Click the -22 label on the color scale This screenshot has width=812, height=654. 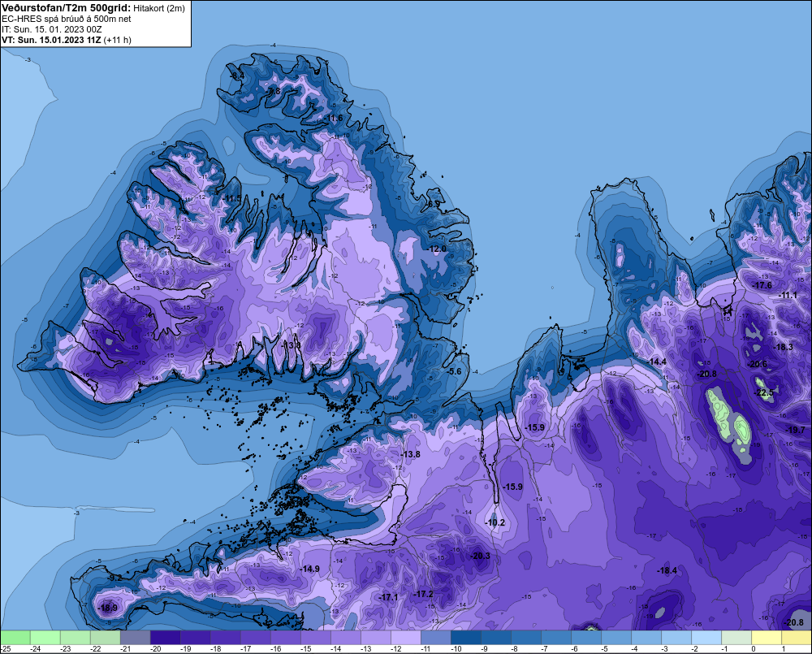point(96,649)
